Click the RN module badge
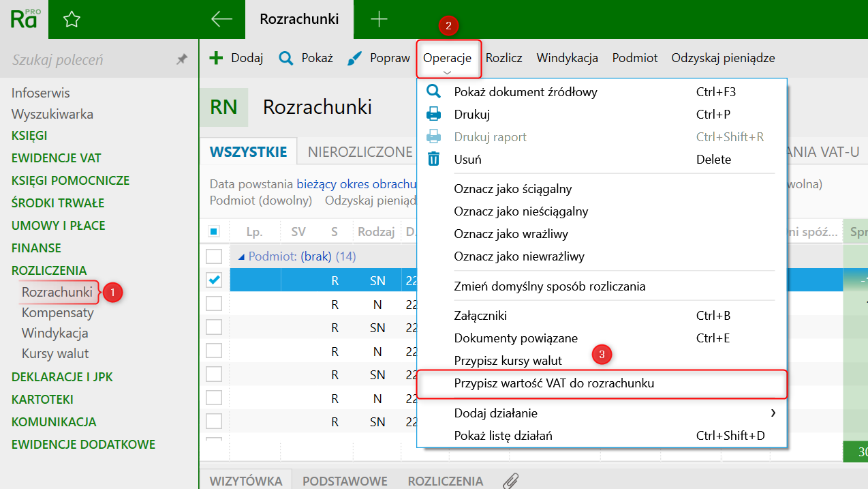This screenshot has width=868, height=489. click(223, 107)
